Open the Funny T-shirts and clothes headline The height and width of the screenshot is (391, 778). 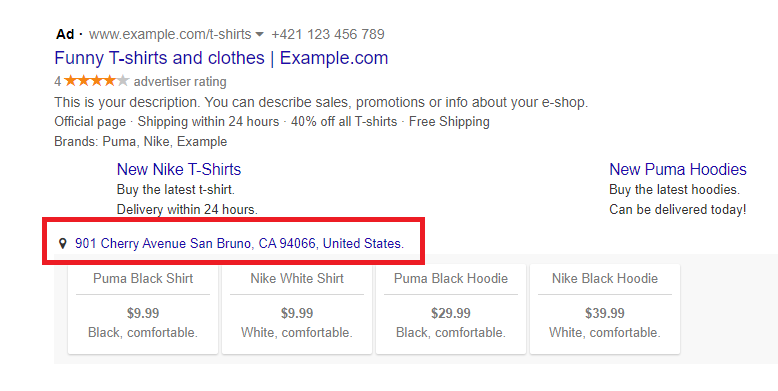point(221,58)
